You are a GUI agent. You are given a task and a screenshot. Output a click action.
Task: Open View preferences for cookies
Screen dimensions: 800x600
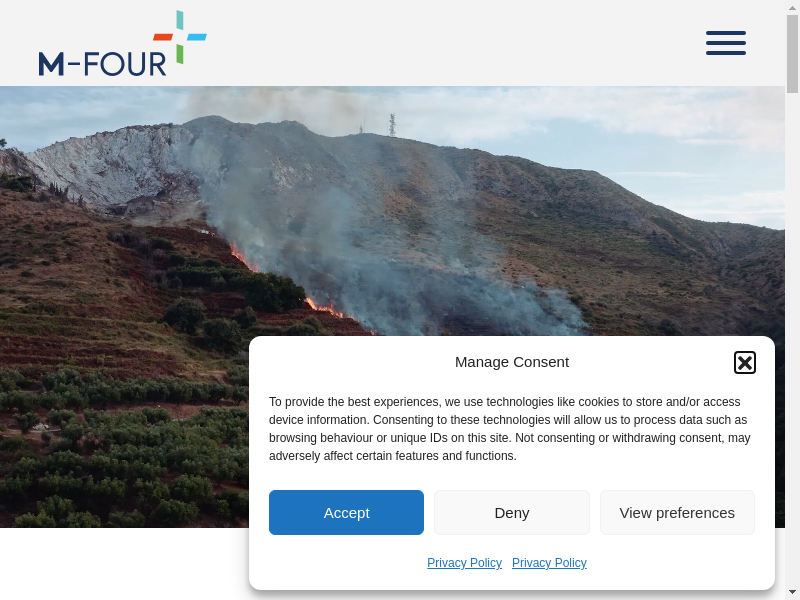coord(677,512)
